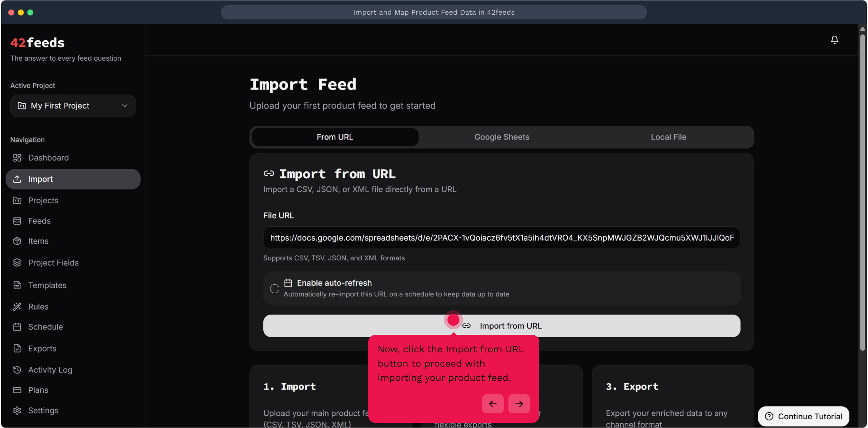Viewport: 868px width, 428px height.
Task: Go back with tutorial left arrow
Action: click(x=493, y=403)
